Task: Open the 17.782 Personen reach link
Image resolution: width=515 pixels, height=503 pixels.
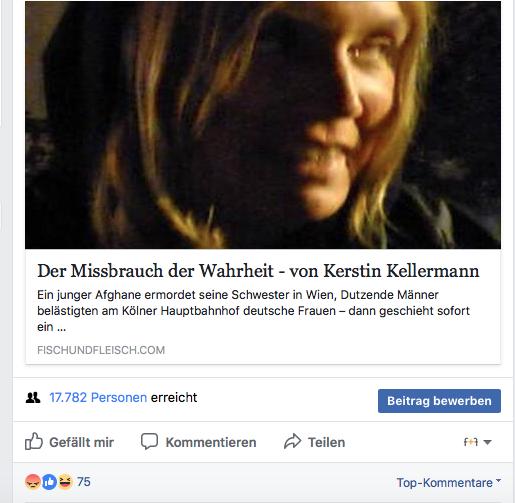Action: [98, 397]
